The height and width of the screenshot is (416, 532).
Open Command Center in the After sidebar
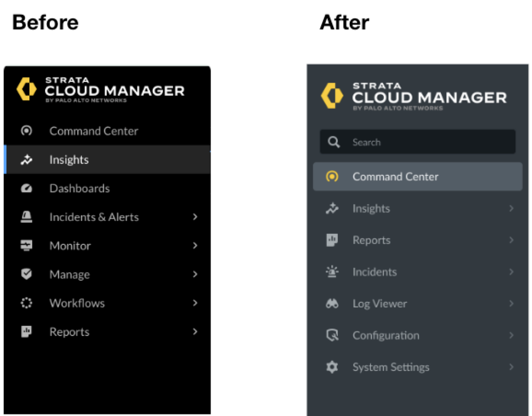pos(395,177)
